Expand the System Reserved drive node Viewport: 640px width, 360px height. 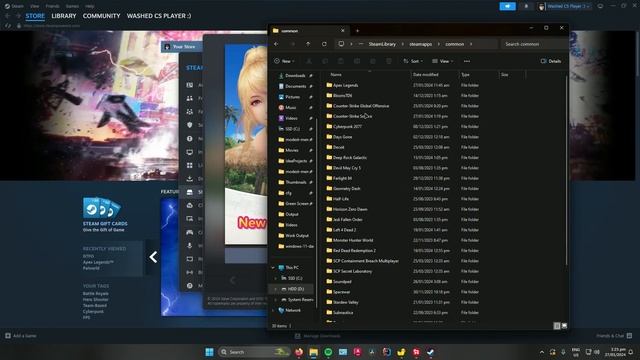click(x=276, y=300)
